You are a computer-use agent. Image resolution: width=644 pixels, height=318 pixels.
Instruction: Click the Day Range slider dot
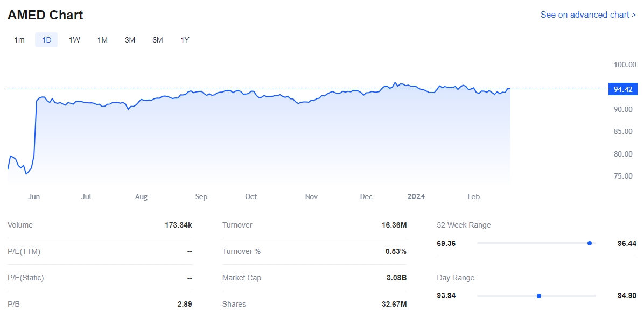pyautogui.click(x=538, y=296)
